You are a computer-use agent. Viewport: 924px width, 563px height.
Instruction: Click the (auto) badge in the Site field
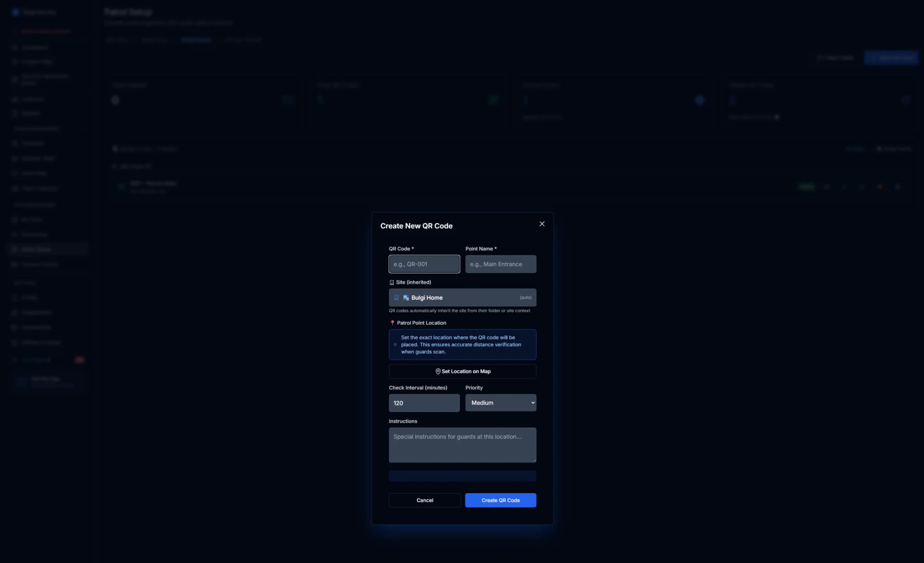[x=525, y=298]
